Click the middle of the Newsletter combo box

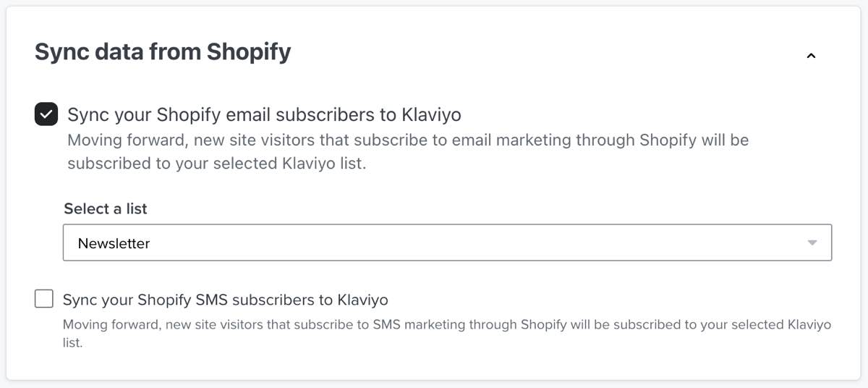point(447,243)
